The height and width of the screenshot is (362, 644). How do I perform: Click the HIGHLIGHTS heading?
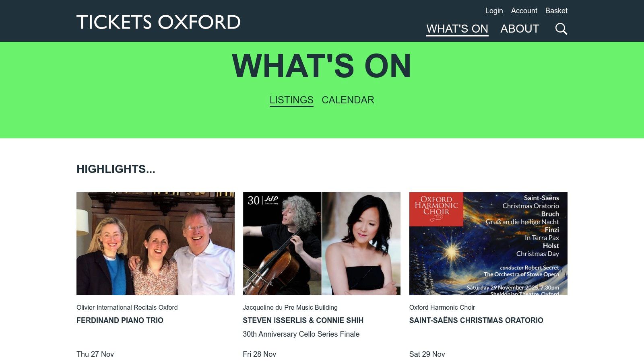click(116, 169)
